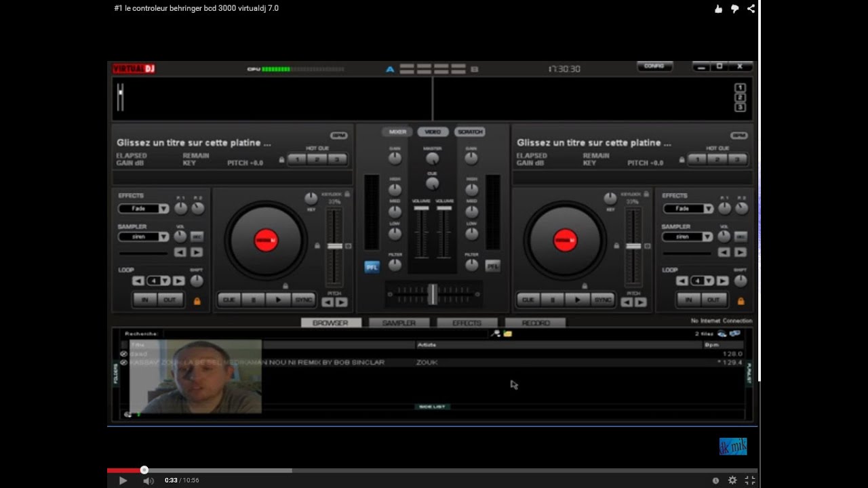Play the YouTube video

(x=123, y=481)
